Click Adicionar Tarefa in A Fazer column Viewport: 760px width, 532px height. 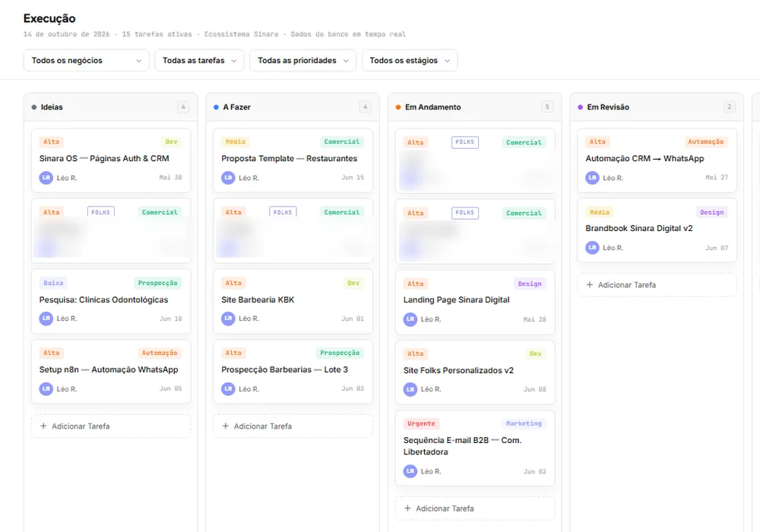293,426
